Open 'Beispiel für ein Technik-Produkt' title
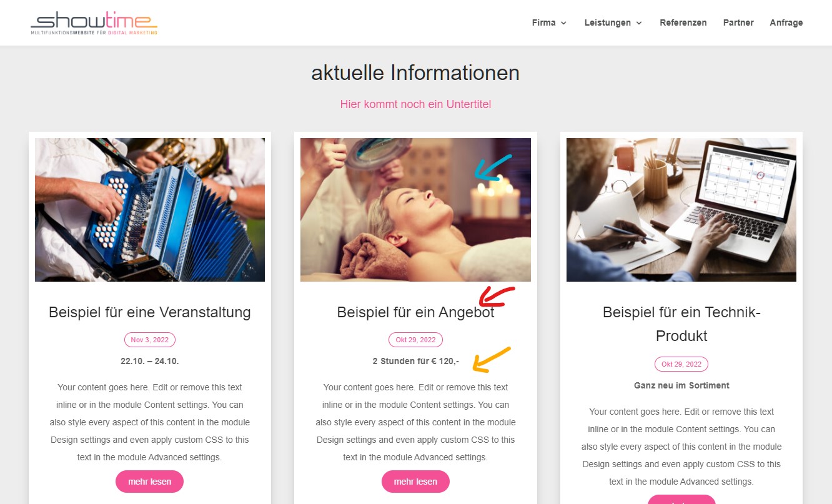This screenshot has width=832, height=504. (681, 324)
